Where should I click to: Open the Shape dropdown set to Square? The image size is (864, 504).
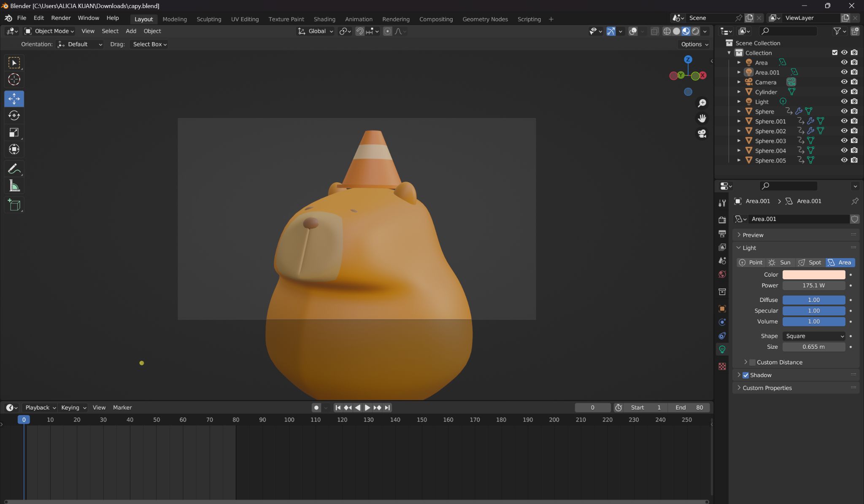coord(814,336)
